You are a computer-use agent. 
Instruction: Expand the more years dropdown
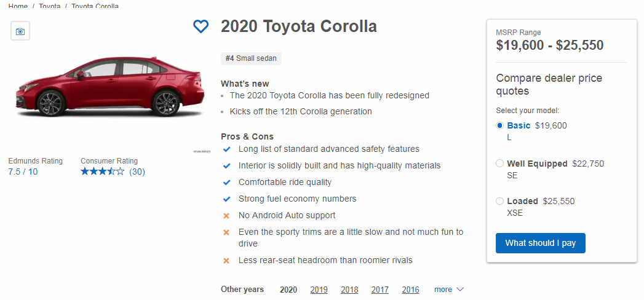pyautogui.click(x=449, y=290)
